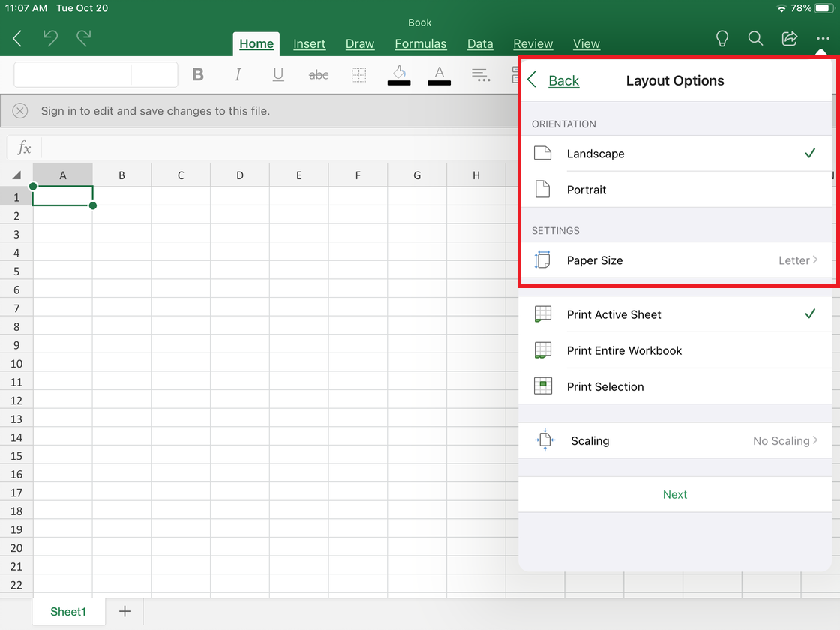This screenshot has height=630, width=840.
Task: Open the three-dot more menu
Action: 823,38
